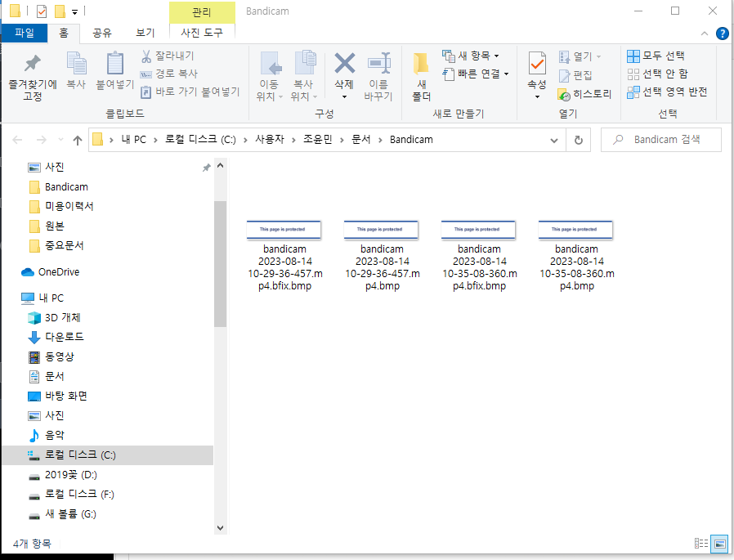This screenshot has width=734, height=560.
Task: Switch to the 공유 (Share) tab
Action: pyautogui.click(x=102, y=33)
